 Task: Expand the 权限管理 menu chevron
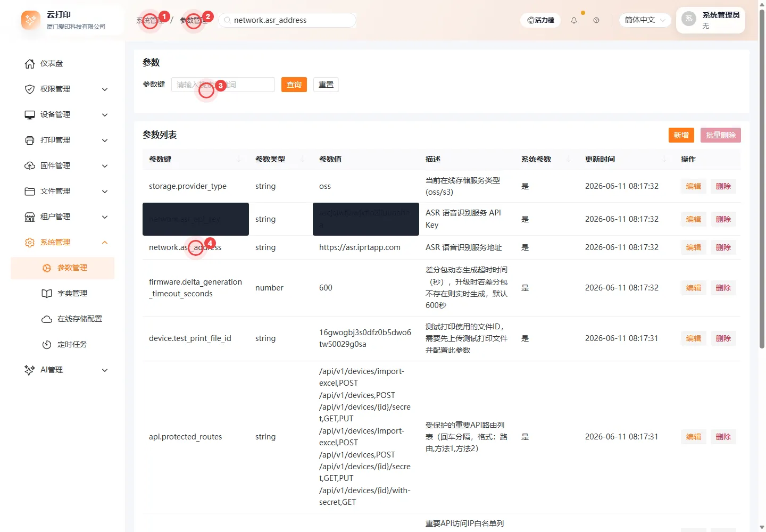click(x=105, y=89)
